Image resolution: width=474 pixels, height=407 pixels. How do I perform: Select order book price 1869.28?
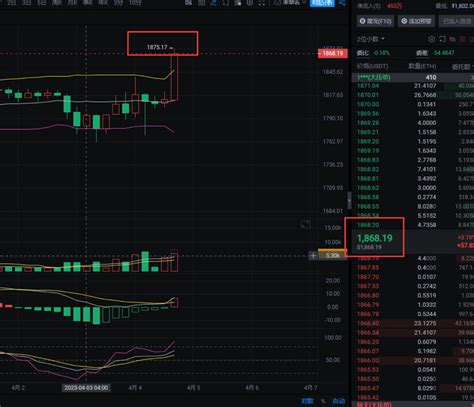(368, 123)
